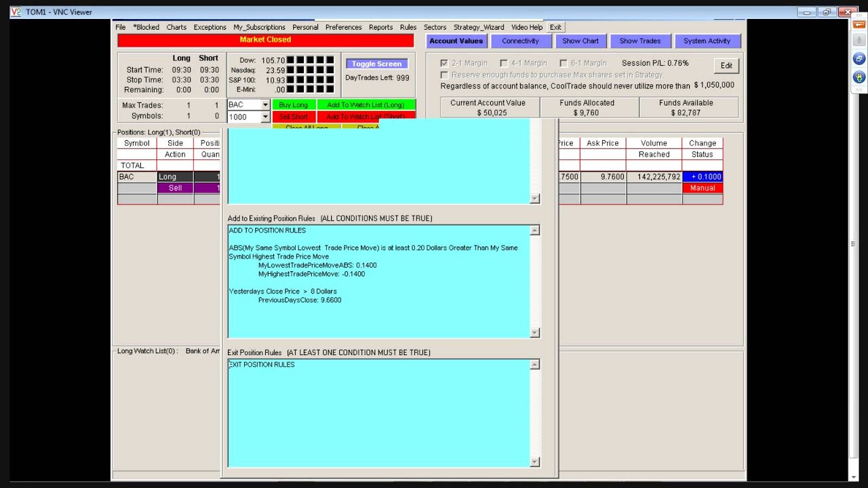The image size is (868, 488).
Task: Click the ADD TO POSITION RULES heading text
Action: click(x=267, y=230)
